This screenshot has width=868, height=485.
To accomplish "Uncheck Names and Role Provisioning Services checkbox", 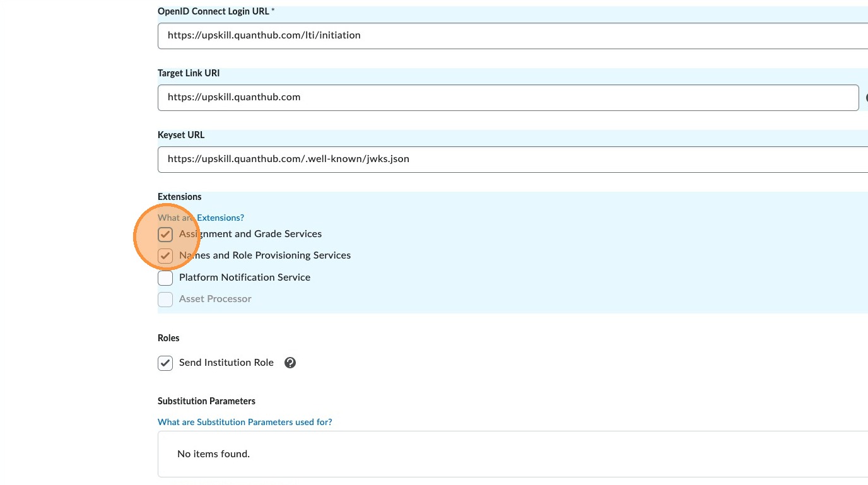I will click(x=165, y=255).
